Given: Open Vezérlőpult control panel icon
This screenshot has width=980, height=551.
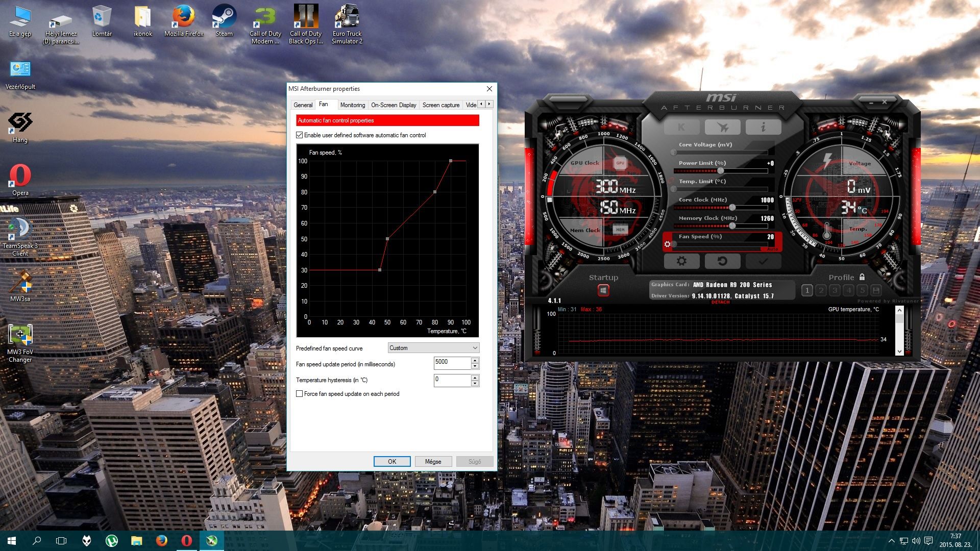Looking at the screenshot, I should (20, 75).
